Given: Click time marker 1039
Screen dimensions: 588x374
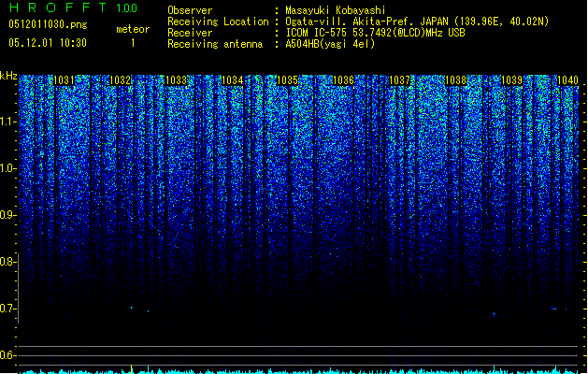Looking at the screenshot, I should tap(512, 80).
